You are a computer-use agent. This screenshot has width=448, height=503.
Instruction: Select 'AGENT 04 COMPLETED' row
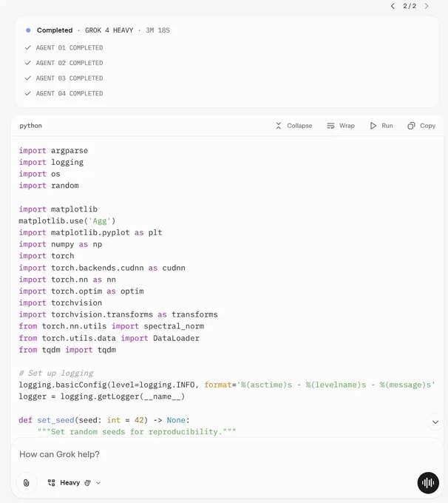coord(64,94)
